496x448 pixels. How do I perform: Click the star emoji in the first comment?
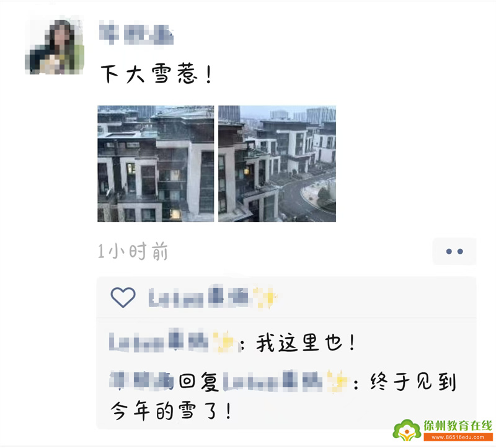(226, 343)
